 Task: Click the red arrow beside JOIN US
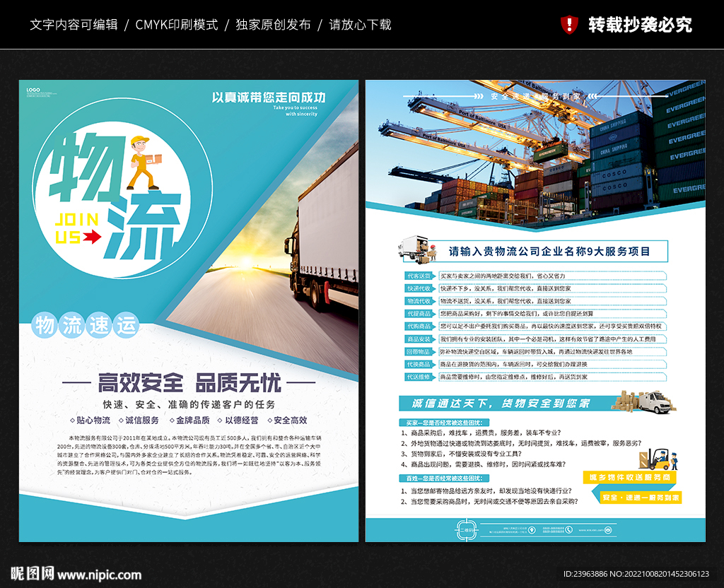[92, 237]
